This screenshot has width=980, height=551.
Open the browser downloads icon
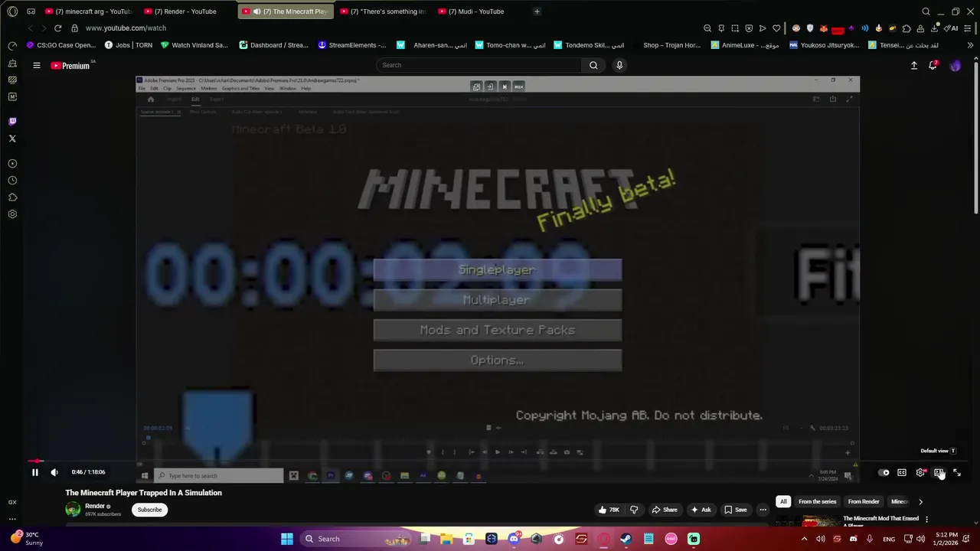point(935,28)
